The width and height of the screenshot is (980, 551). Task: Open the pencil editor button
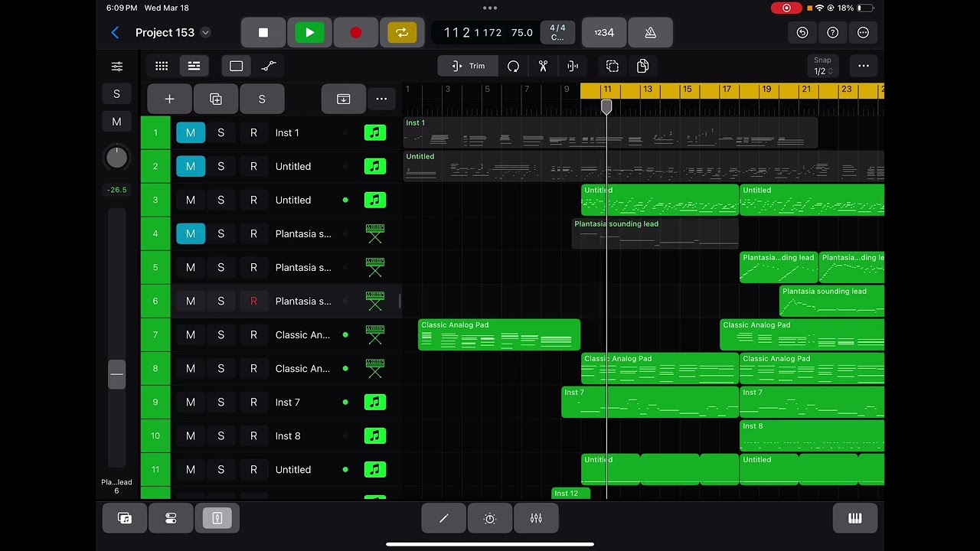click(x=443, y=518)
